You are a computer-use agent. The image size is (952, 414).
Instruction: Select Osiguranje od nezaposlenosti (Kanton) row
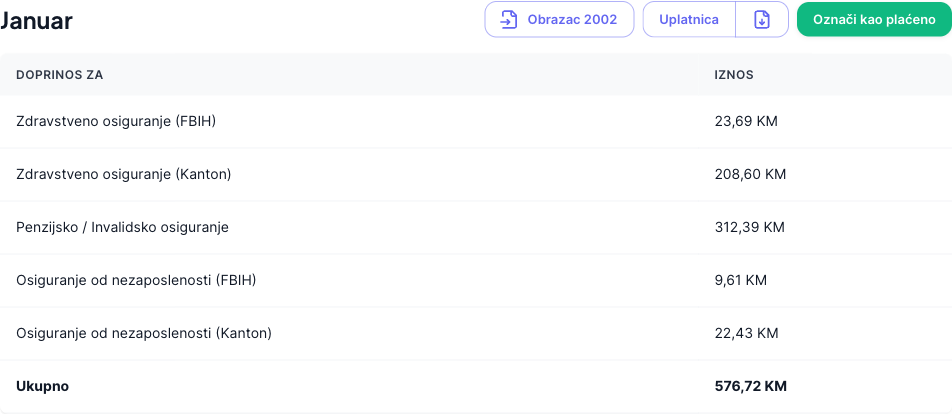click(144, 333)
